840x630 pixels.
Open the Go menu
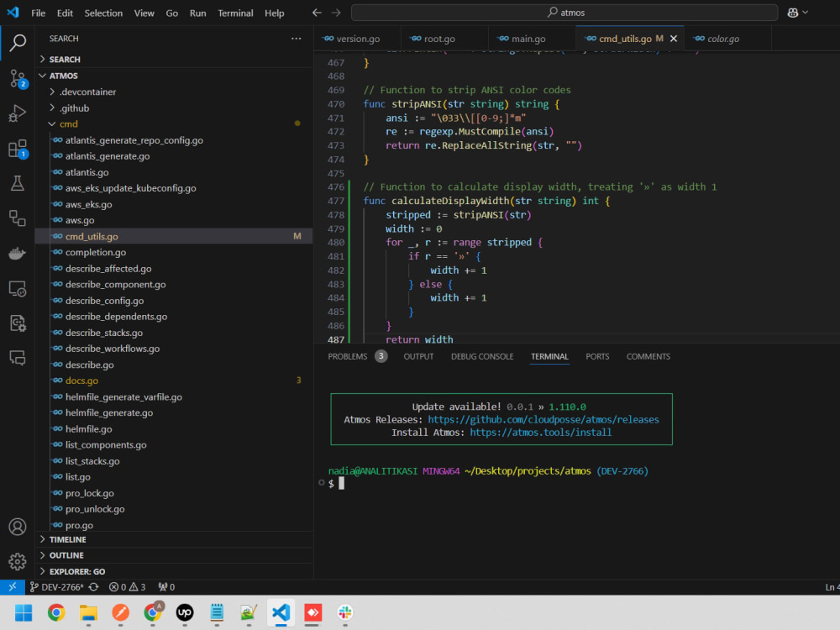click(x=171, y=13)
